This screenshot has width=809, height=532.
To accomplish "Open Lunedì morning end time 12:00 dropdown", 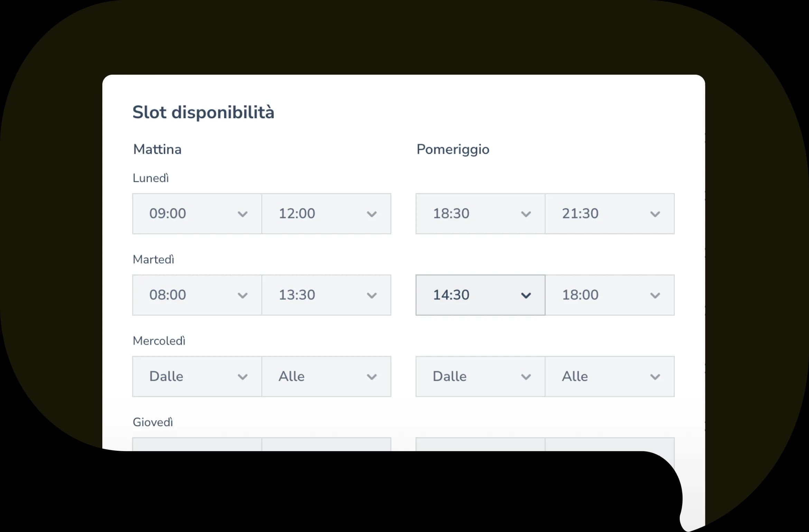I will [x=326, y=214].
